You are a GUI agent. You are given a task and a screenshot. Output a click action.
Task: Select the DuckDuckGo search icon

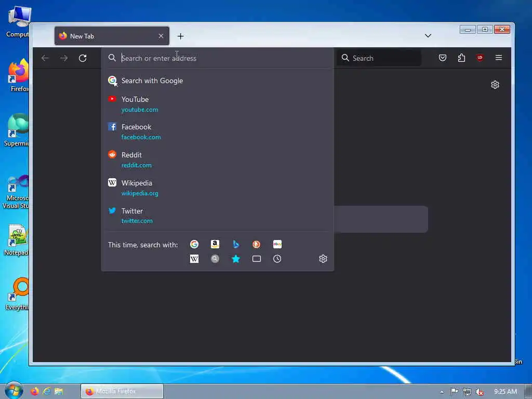[257, 244]
